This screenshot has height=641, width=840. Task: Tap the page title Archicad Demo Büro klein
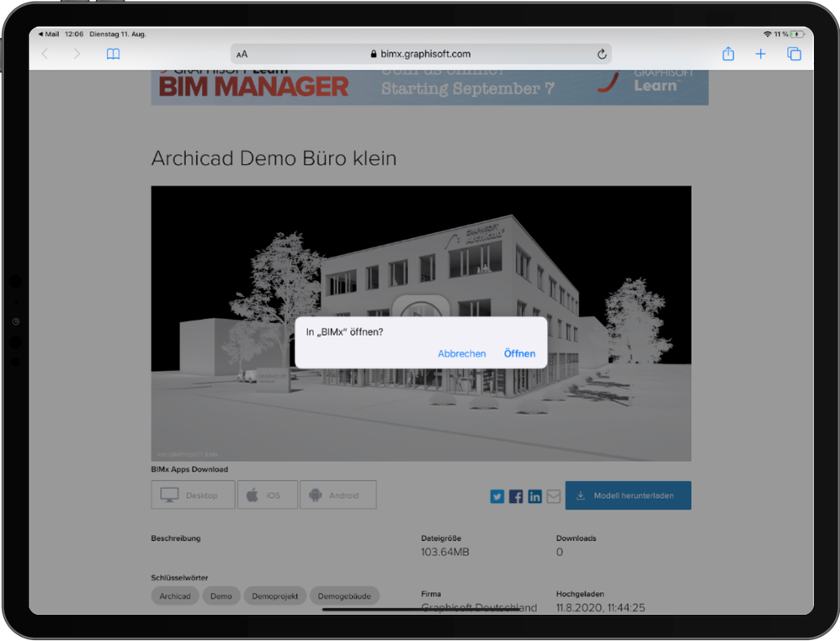274,158
